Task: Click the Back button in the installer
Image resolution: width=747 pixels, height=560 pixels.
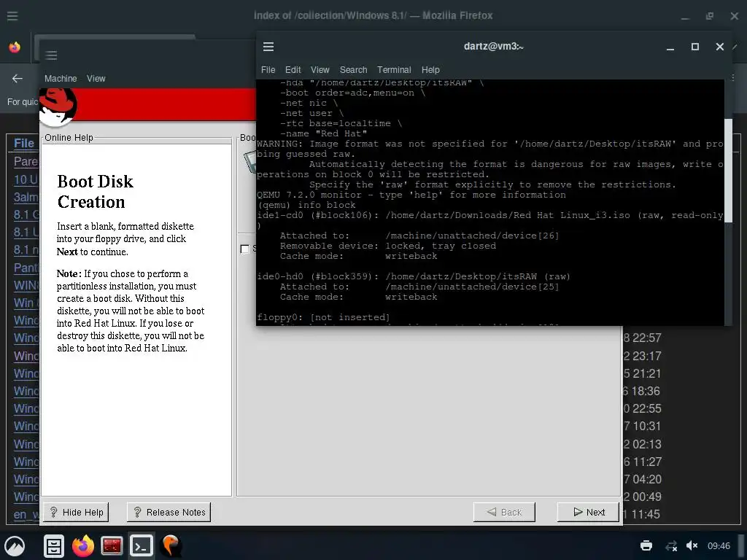Action: (505, 513)
